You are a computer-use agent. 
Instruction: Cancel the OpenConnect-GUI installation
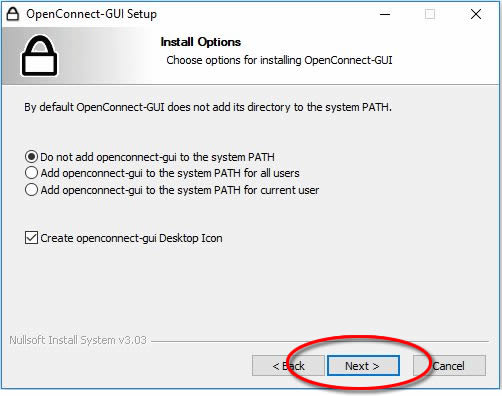coord(449,366)
